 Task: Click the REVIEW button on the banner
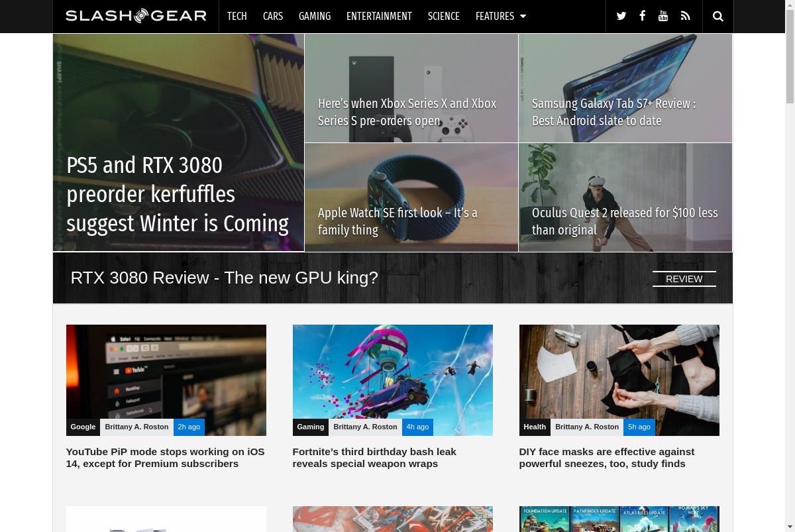(x=684, y=279)
